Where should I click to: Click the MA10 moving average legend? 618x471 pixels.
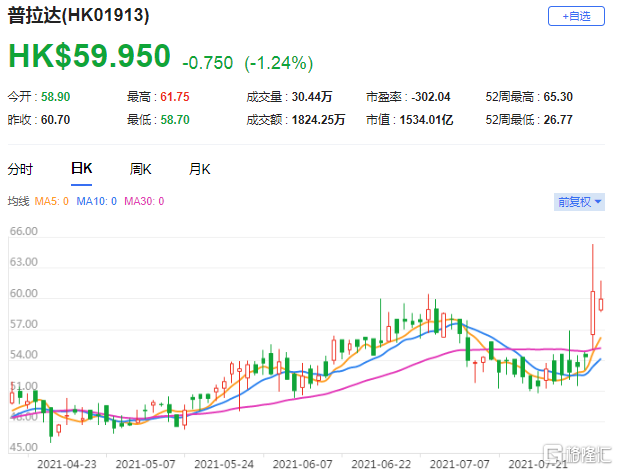pyautogui.click(x=97, y=201)
